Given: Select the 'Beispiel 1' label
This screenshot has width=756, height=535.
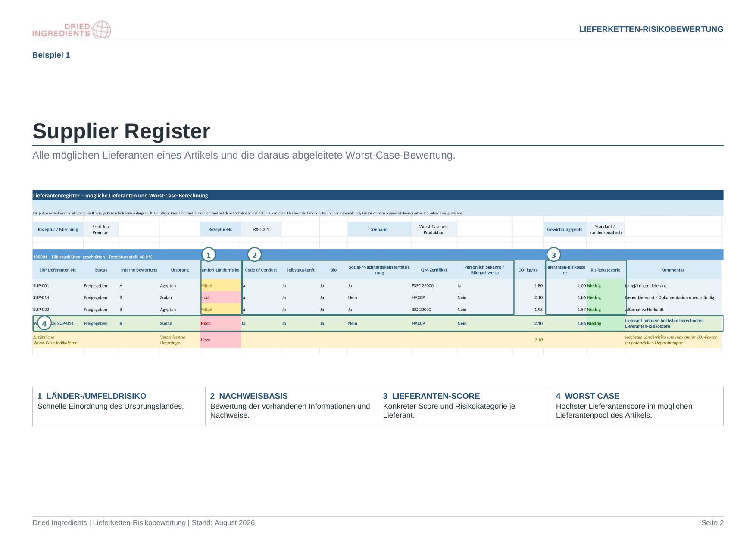Looking at the screenshot, I should point(51,55).
